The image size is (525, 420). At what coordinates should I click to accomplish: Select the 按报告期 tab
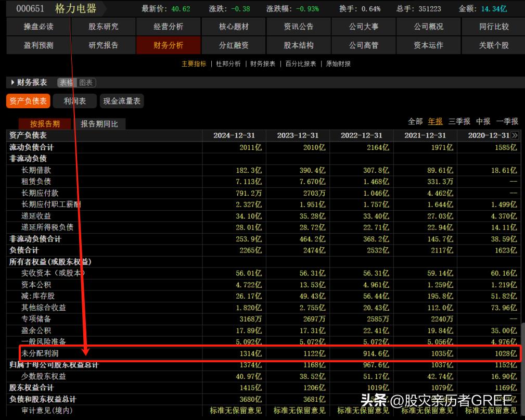(45, 124)
